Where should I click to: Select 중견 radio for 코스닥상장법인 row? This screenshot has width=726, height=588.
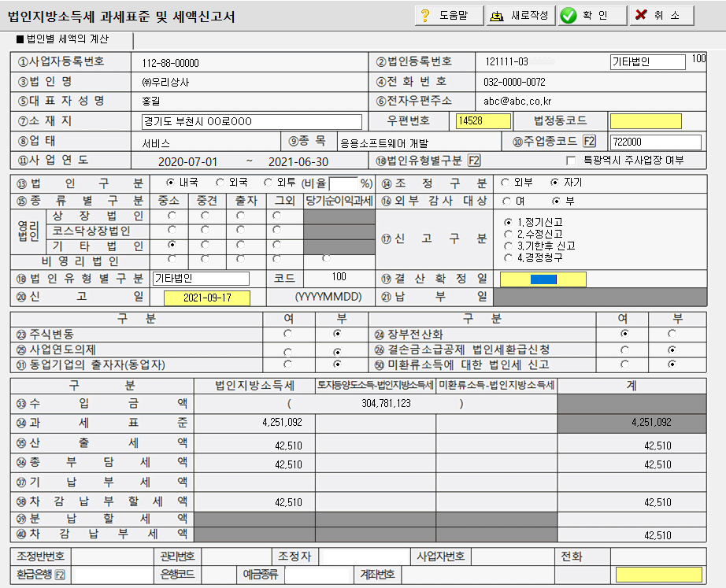click(x=205, y=230)
